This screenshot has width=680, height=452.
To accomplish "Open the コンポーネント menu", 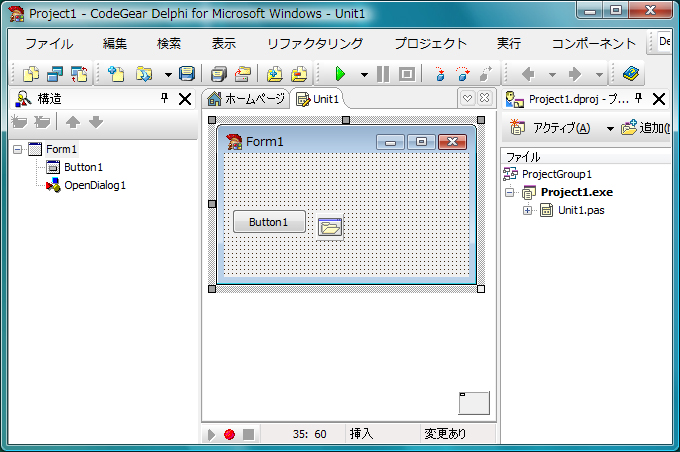I will (x=594, y=43).
